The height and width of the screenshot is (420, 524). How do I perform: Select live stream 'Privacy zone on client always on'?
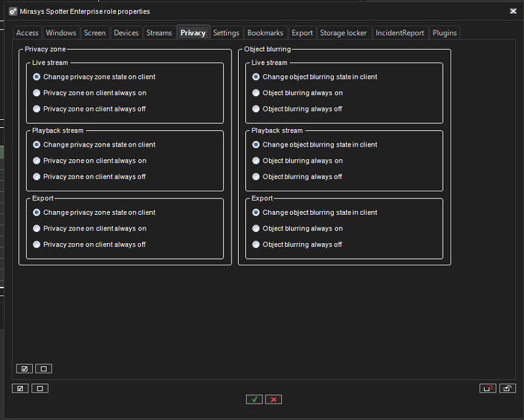(x=37, y=93)
